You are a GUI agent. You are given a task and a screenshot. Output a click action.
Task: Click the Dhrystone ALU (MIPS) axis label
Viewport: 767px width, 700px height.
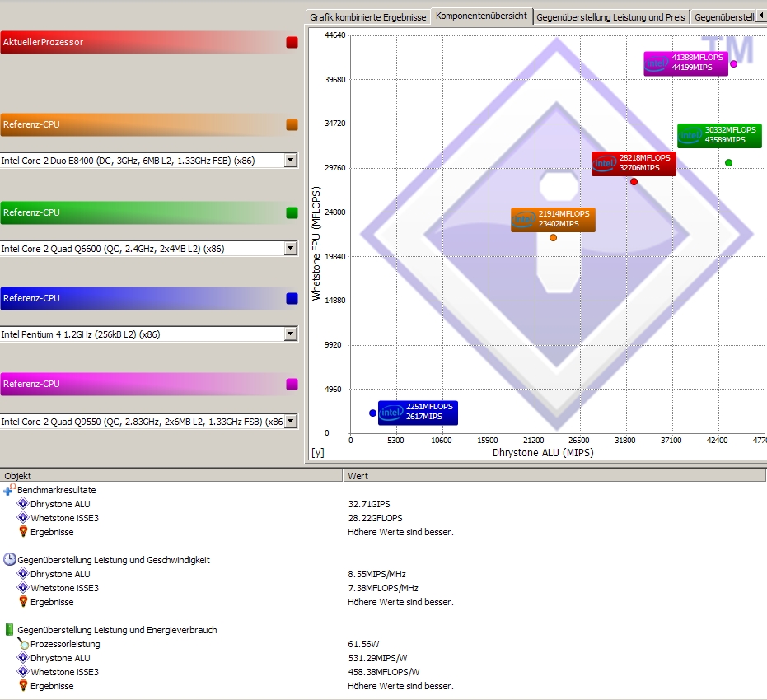[543, 453]
